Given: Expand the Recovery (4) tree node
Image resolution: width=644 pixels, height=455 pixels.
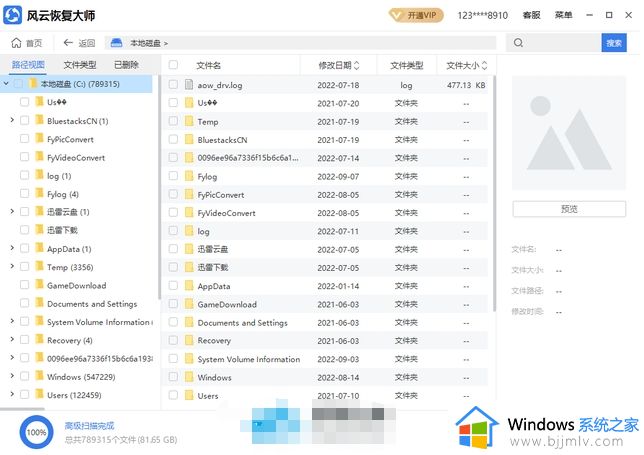Looking at the screenshot, I should [12, 340].
